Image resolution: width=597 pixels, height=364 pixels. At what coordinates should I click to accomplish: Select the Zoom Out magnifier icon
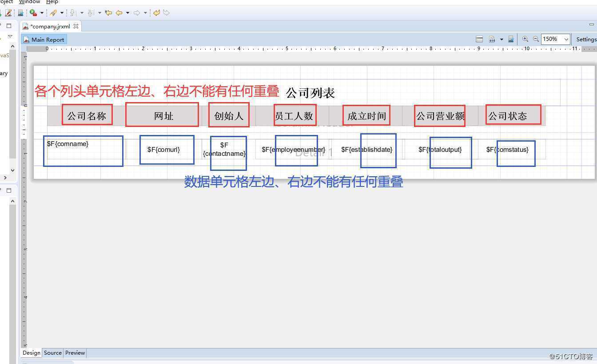tap(536, 39)
